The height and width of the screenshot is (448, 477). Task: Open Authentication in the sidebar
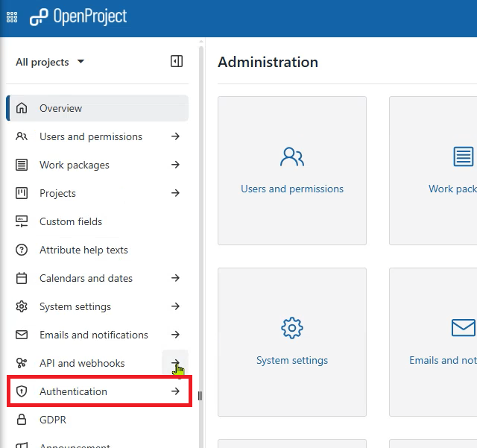(73, 391)
